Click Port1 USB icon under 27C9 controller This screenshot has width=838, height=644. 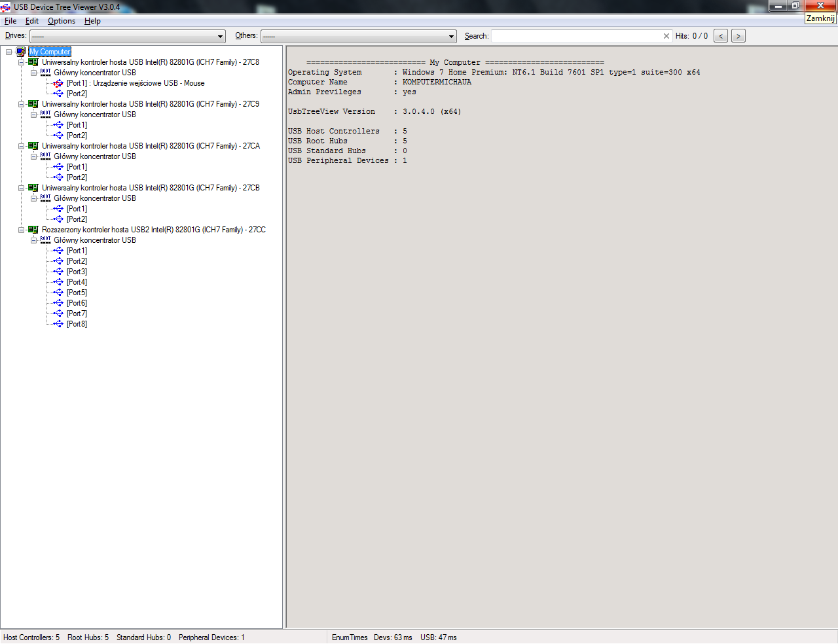pos(58,125)
